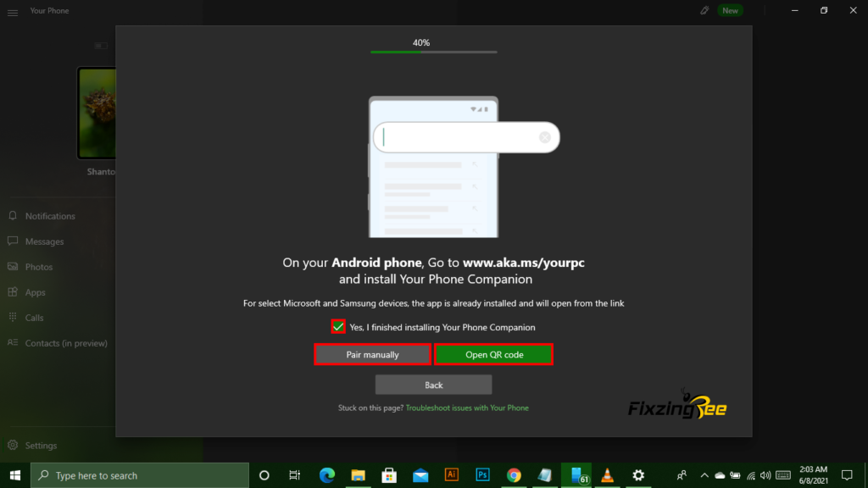The image size is (868, 488).
Task: Click the Back button
Action: pos(433,385)
